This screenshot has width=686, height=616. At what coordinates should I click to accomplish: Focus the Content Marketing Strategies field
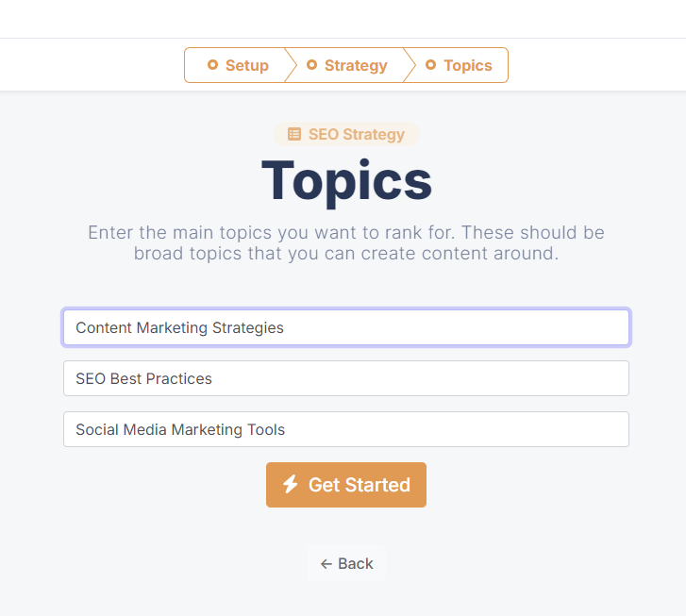[346, 328]
